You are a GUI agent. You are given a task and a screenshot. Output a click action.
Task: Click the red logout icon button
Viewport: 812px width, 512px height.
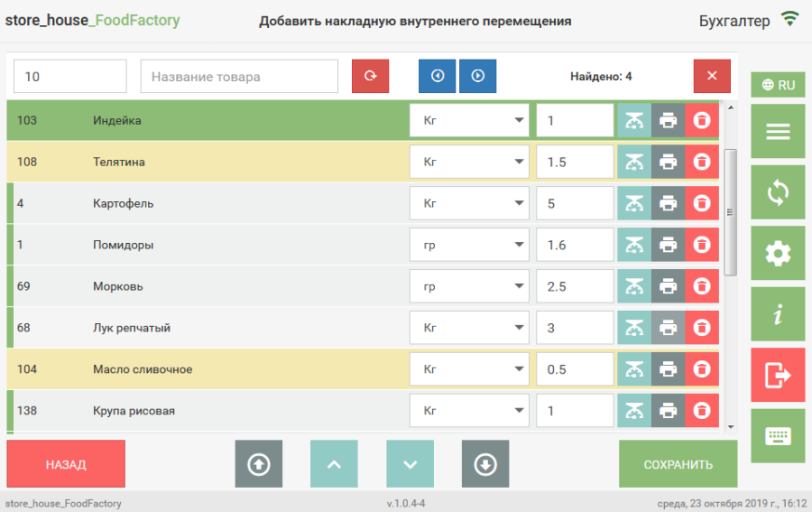778,376
